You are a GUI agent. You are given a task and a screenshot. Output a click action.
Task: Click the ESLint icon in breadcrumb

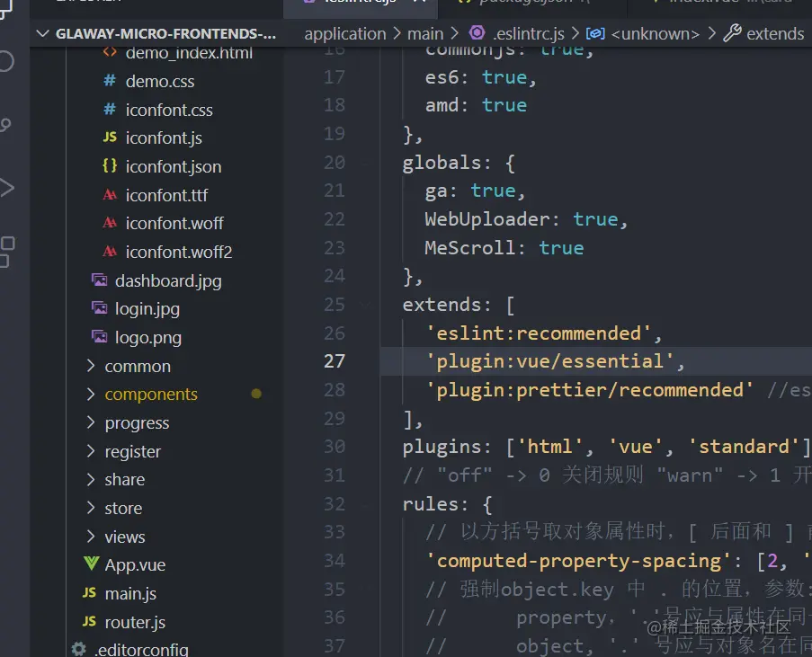click(x=477, y=33)
